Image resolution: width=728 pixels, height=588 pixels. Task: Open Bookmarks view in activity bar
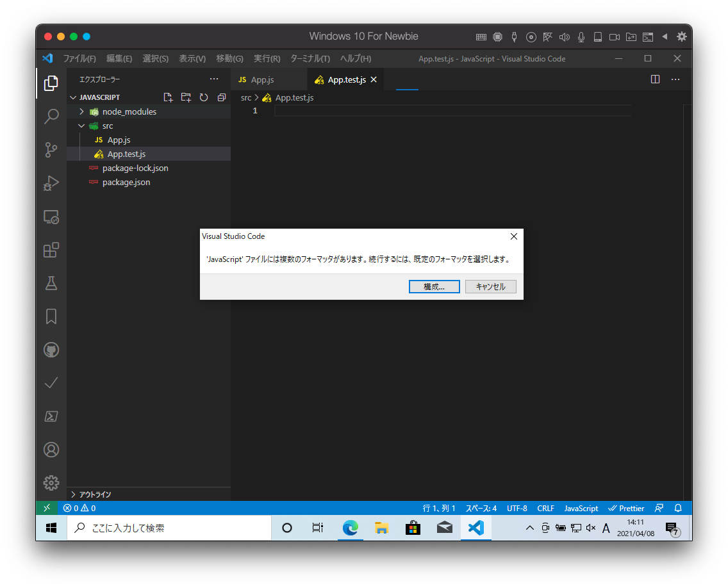[51, 316]
